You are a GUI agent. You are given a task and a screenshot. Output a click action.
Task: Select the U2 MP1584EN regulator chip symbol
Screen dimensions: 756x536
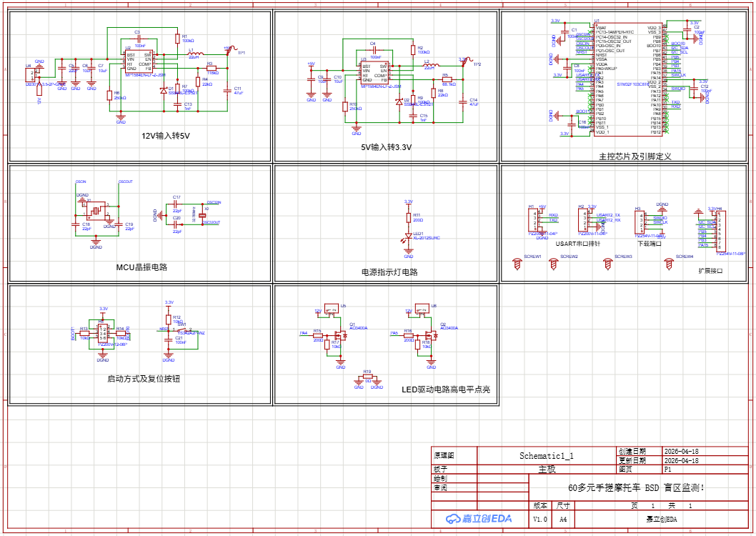point(139,61)
